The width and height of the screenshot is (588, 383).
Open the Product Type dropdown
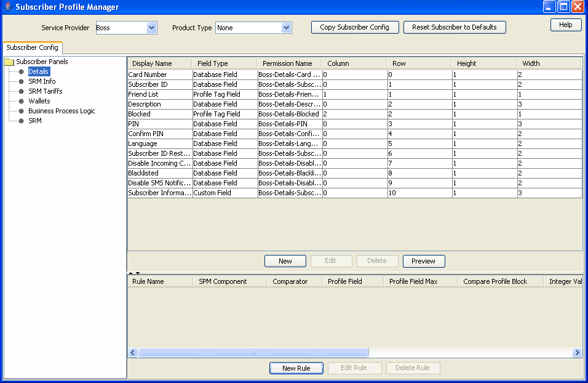[286, 28]
